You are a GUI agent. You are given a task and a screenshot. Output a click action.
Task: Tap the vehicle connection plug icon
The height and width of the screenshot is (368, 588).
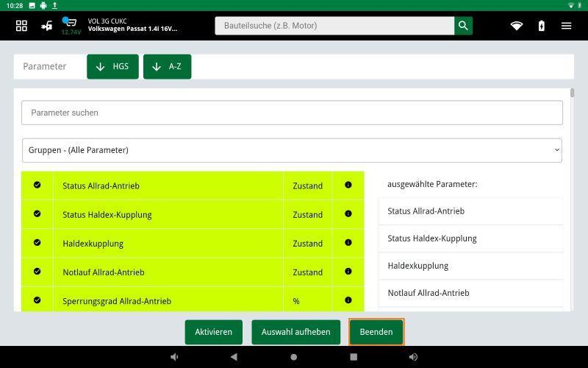coord(46,26)
